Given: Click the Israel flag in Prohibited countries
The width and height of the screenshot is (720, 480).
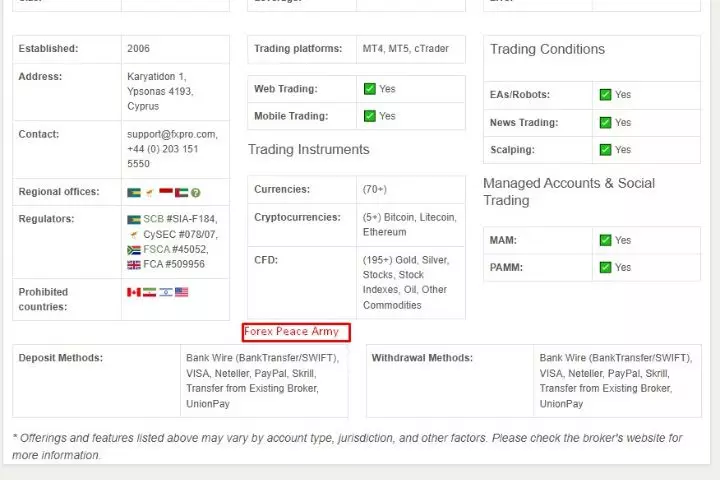Looking at the screenshot, I should click(x=166, y=292).
